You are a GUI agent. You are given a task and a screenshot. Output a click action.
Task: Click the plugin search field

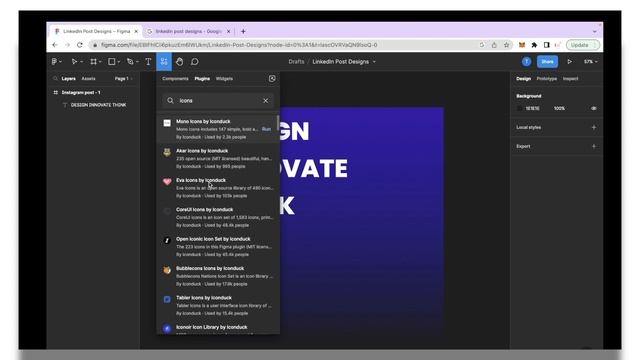click(x=218, y=100)
